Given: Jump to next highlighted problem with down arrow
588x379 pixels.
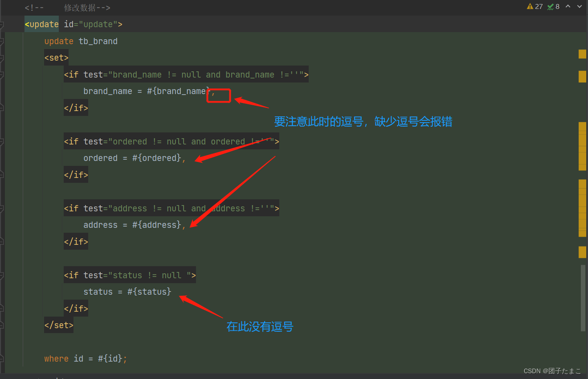Looking at the screenshot, I should tap(580, 7).
